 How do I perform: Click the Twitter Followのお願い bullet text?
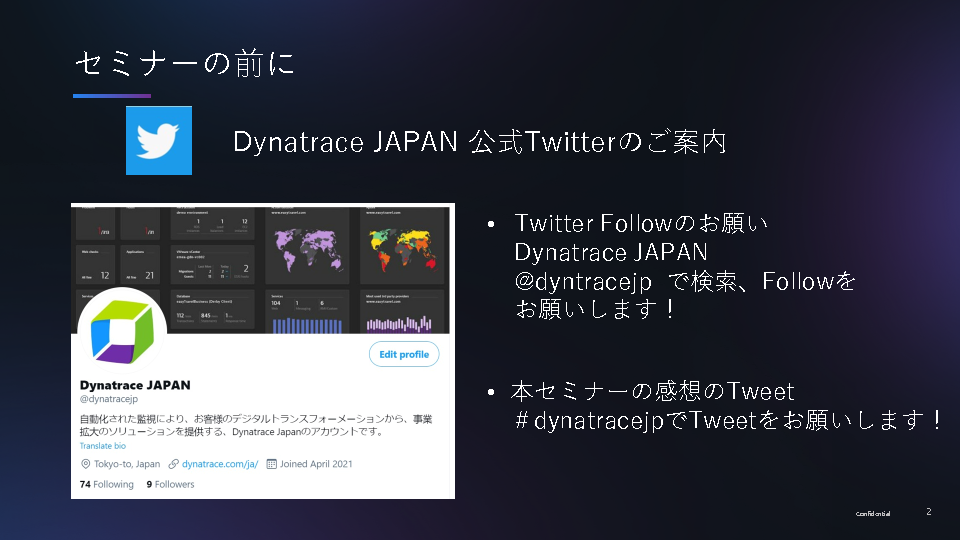pos(640,223)
